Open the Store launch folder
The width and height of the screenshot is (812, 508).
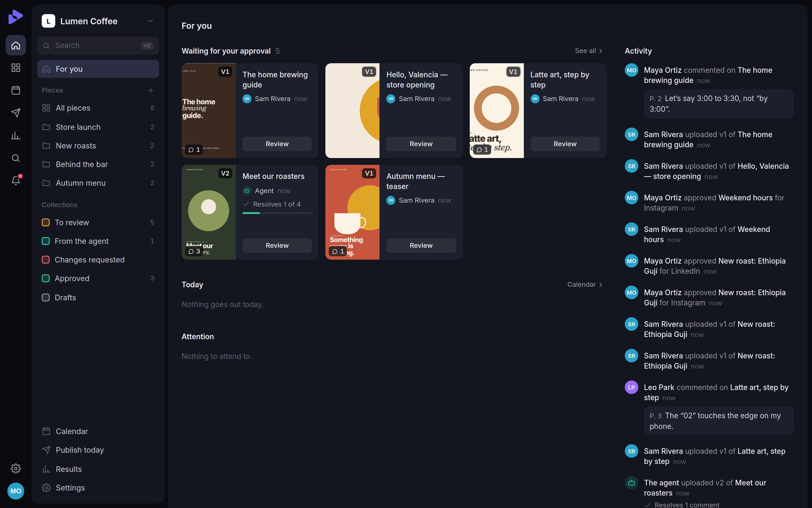point(98,127)
